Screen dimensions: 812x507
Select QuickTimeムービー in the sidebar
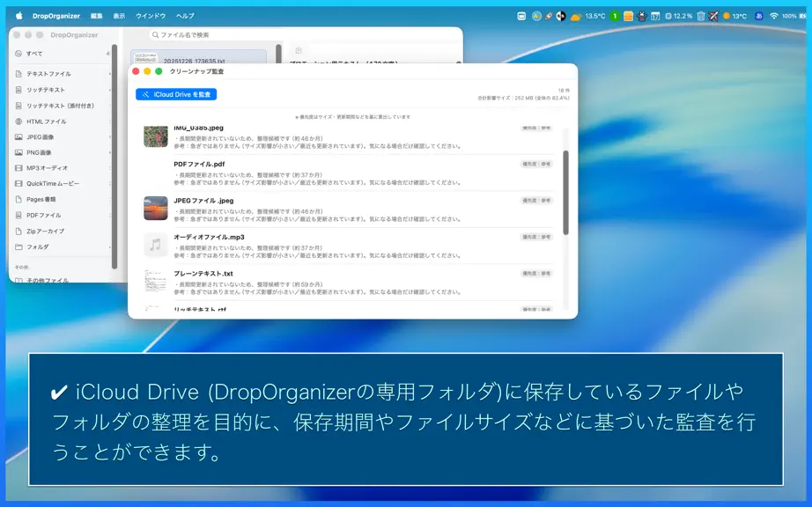click(61, 184)
